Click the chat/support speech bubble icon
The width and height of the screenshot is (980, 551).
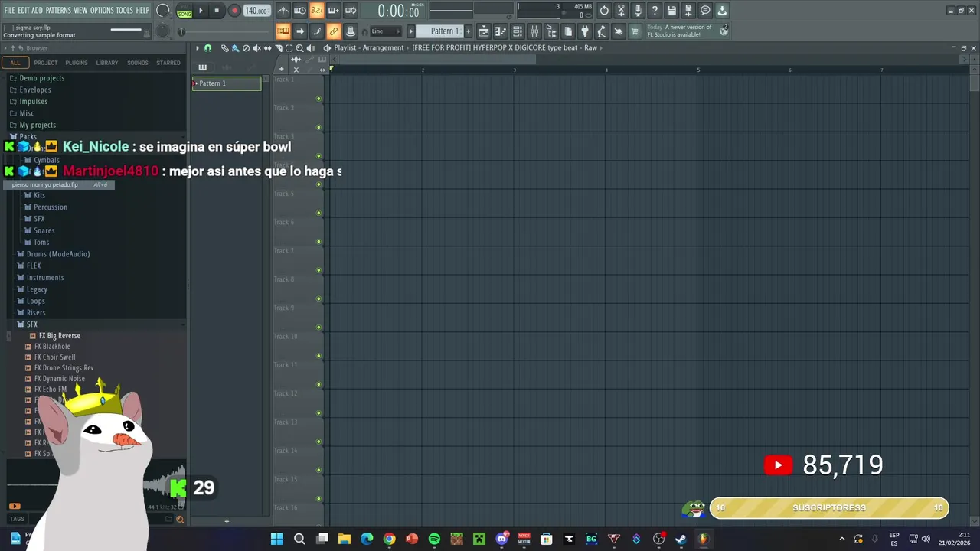(x=705, y=11)
